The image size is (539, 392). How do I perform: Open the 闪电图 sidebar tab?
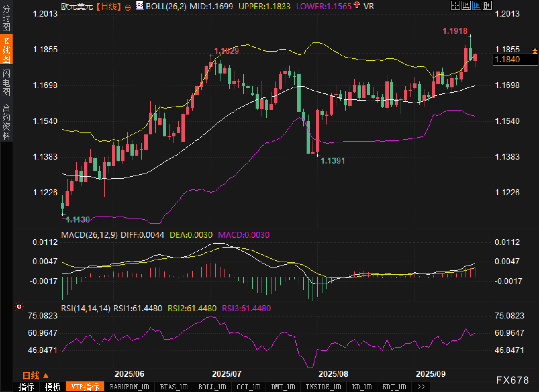6,82
